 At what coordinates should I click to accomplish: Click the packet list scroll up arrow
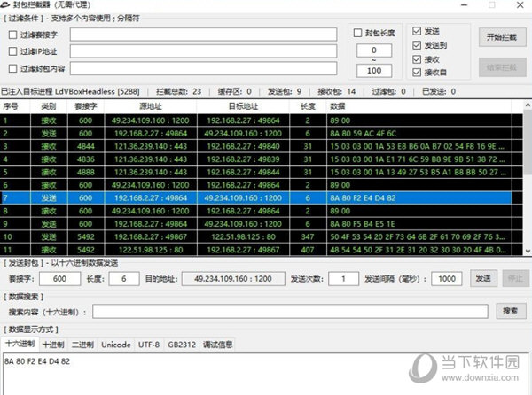pyautogui.click(x=528, y=105)
